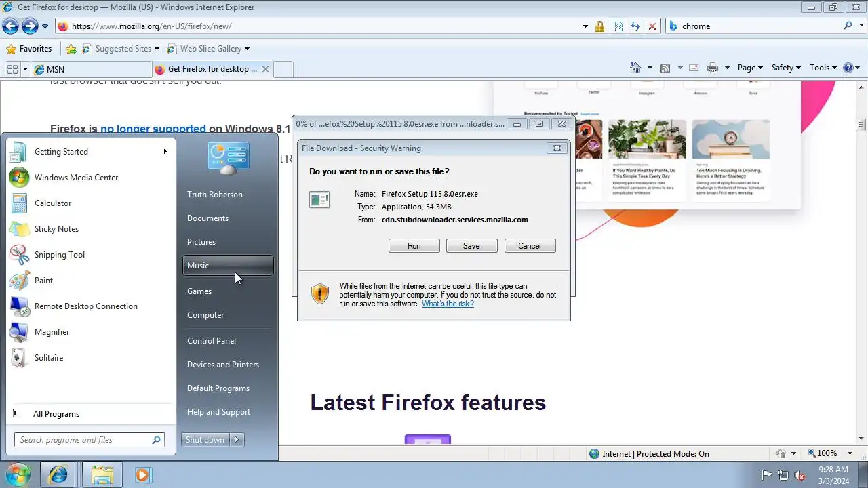868x488 pixels.
Task: Open the Page menu
Action: click(x=750, y=68)
